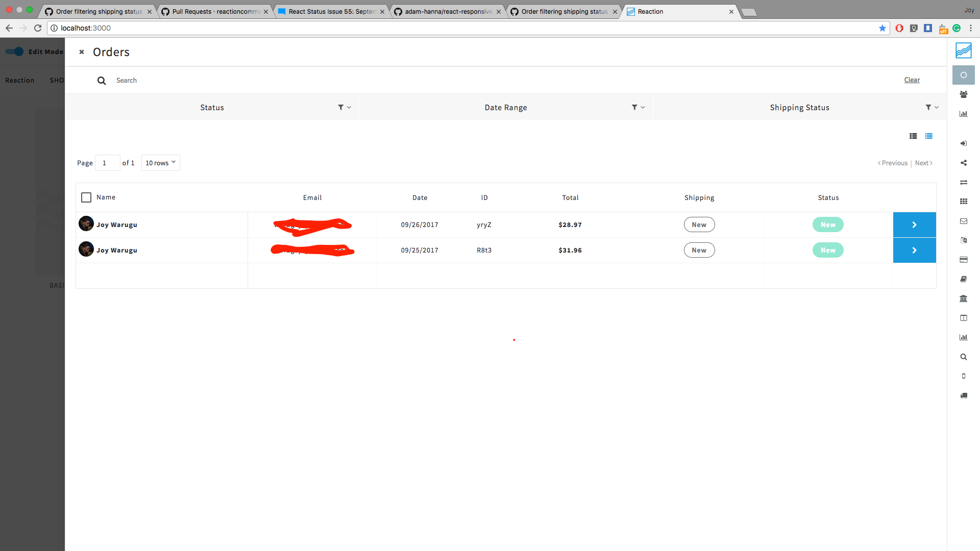The height and width of the screenshot is (551, 980).
Task: Click green New status for order yryZ
Action: (828, 224)
